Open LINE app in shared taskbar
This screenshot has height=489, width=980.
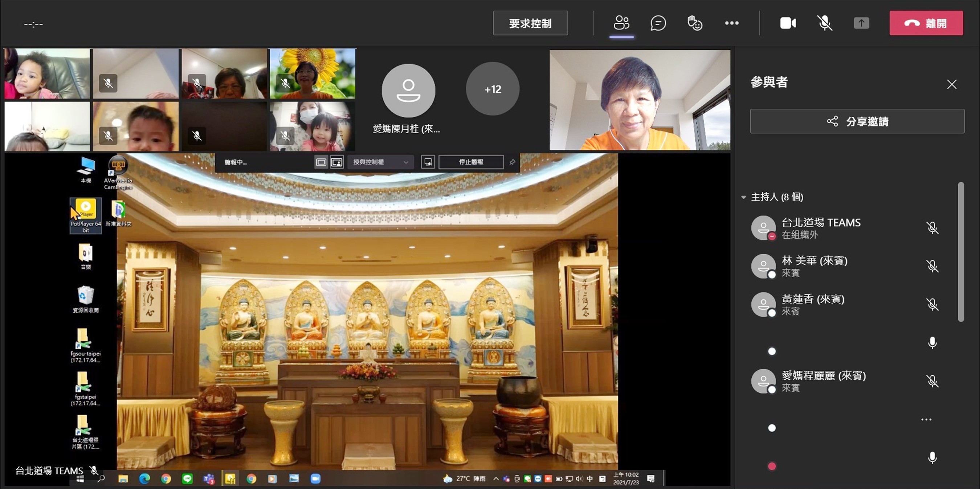[x=187, y=479]
